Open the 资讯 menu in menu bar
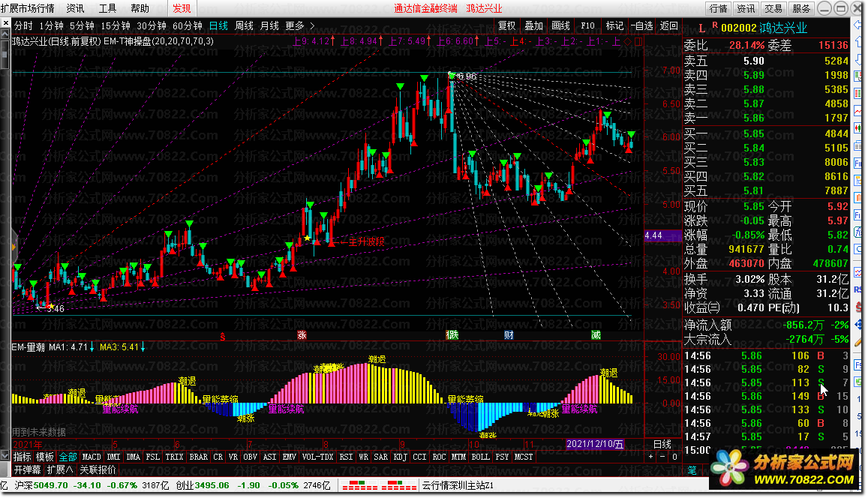 pos(75,8)
